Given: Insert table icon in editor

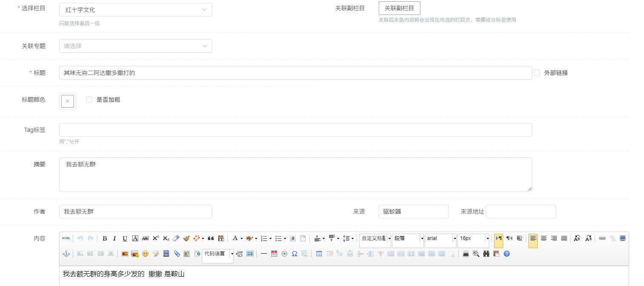Looking at the screenshot, I should click(319, 254).
